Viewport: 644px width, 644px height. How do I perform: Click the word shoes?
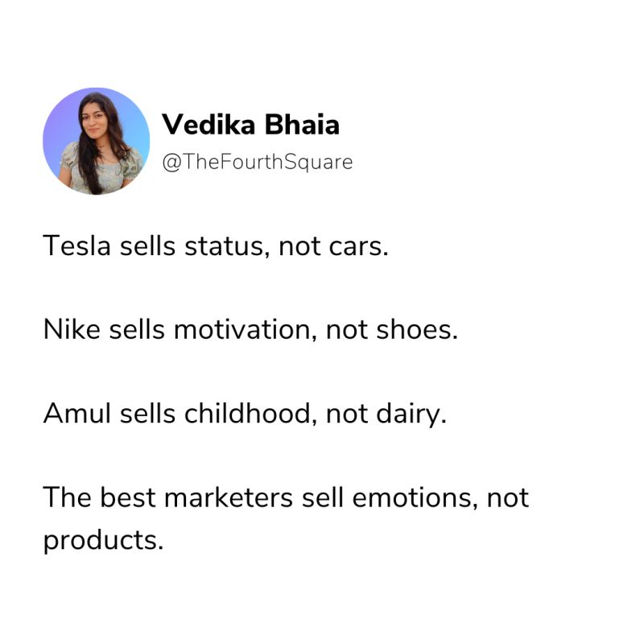(417, 329)
